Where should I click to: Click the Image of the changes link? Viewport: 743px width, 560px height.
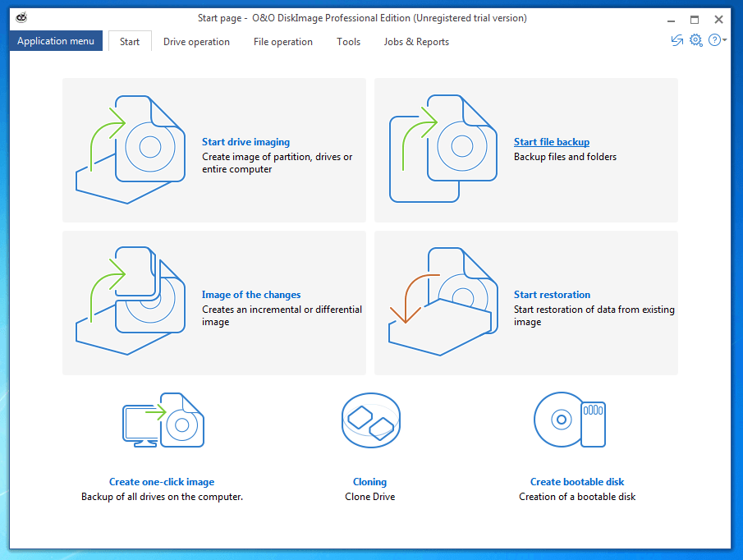(x=251, y=295)
